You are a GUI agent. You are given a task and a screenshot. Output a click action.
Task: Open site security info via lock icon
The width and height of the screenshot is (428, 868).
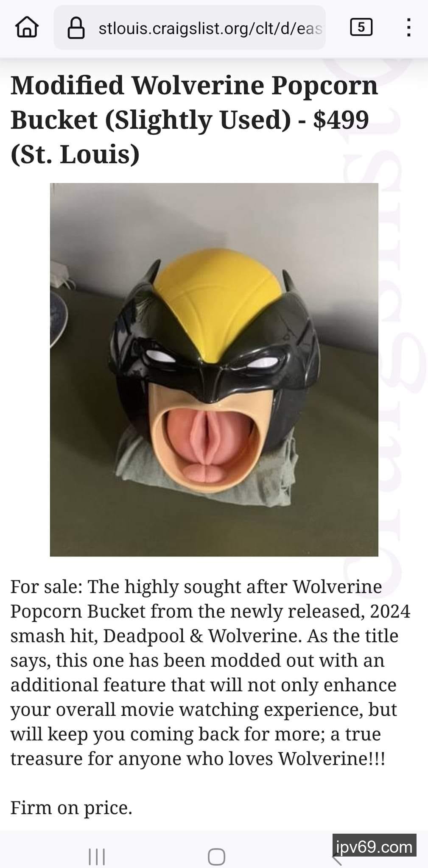point(76,28)
